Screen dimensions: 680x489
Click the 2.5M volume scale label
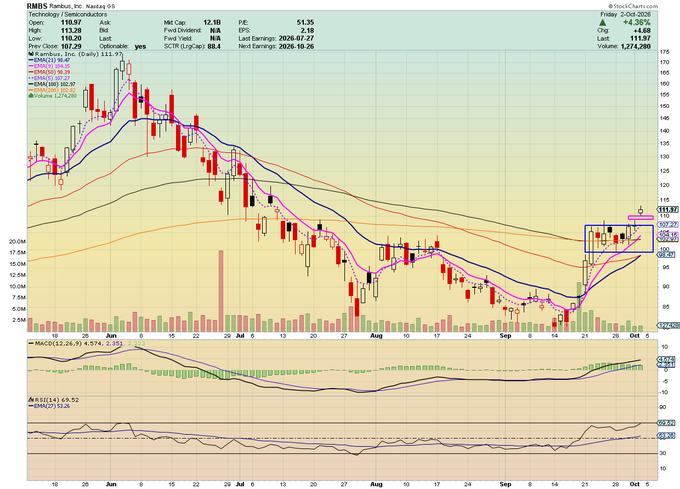tap(19, 320)
